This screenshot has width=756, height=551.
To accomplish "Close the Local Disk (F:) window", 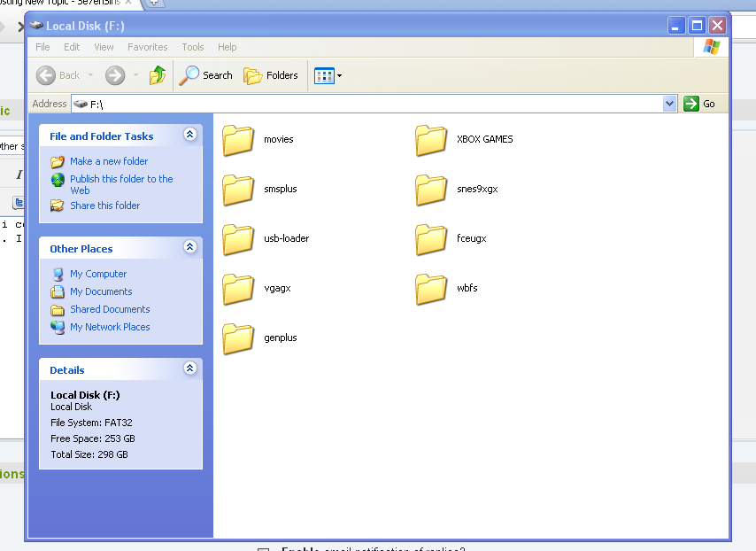I will pyautogui.click(x=718, y=25).
